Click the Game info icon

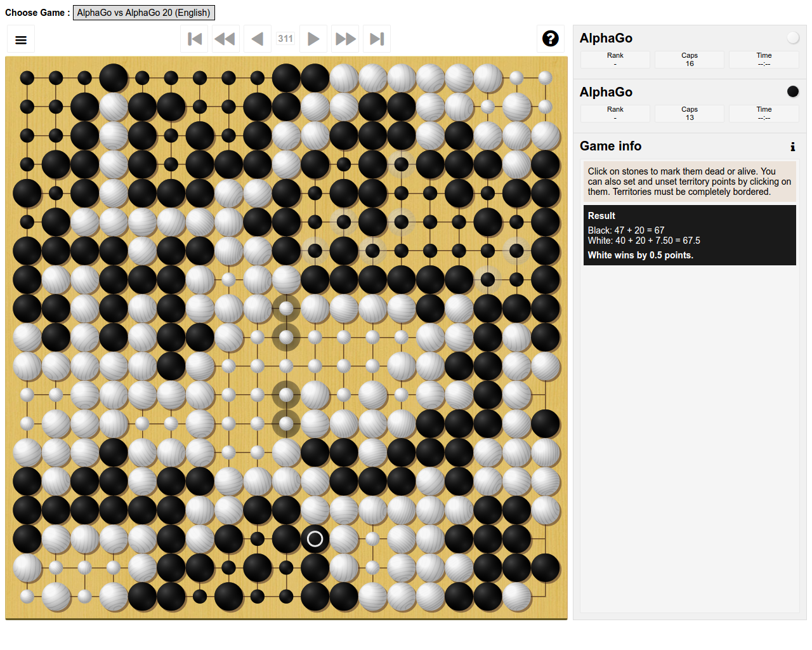[x=792, y=147]
